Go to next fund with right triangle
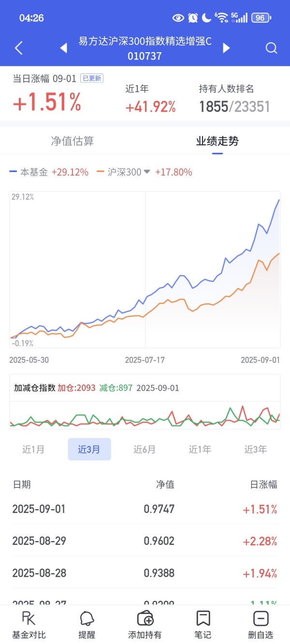Image resolution: width=290 pixels, height=644 pixels. [226, 48]
